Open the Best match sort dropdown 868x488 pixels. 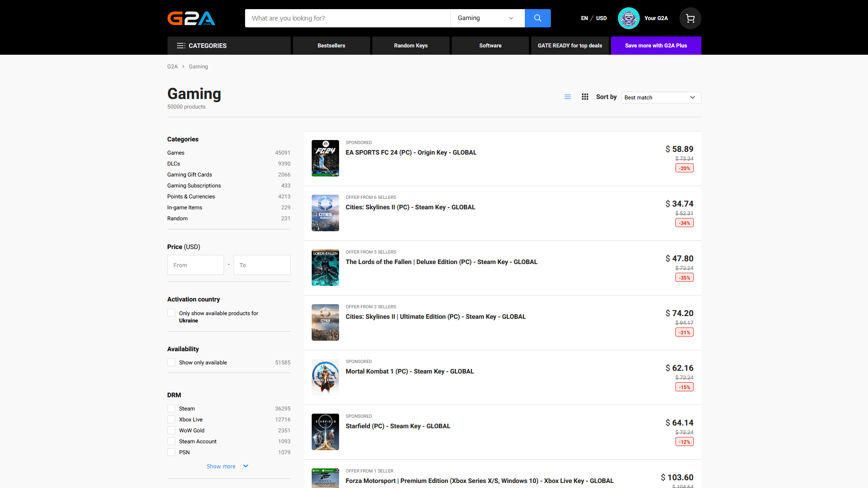(x=660, y=97)
